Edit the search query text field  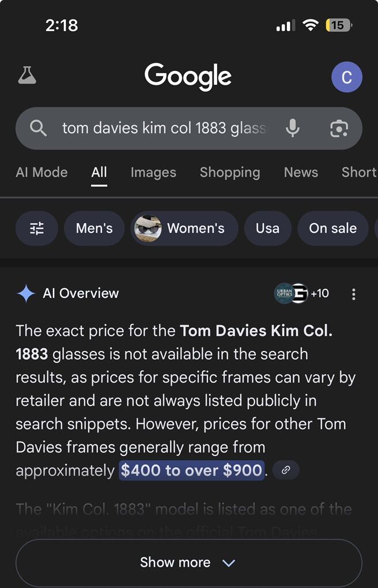[164, 128]
